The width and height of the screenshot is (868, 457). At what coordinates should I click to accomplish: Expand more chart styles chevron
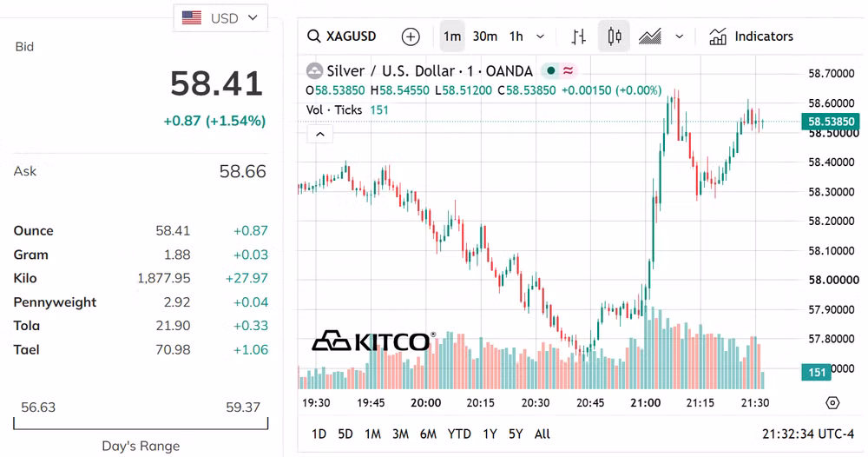pyautogui.click(x=680, y=36)
